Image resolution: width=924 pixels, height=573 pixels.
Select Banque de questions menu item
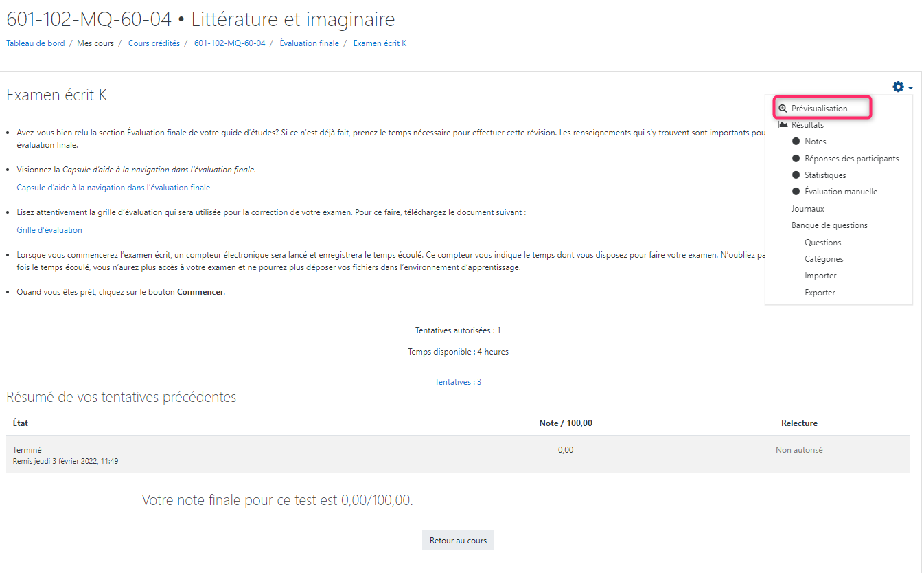tap(829, 225)
